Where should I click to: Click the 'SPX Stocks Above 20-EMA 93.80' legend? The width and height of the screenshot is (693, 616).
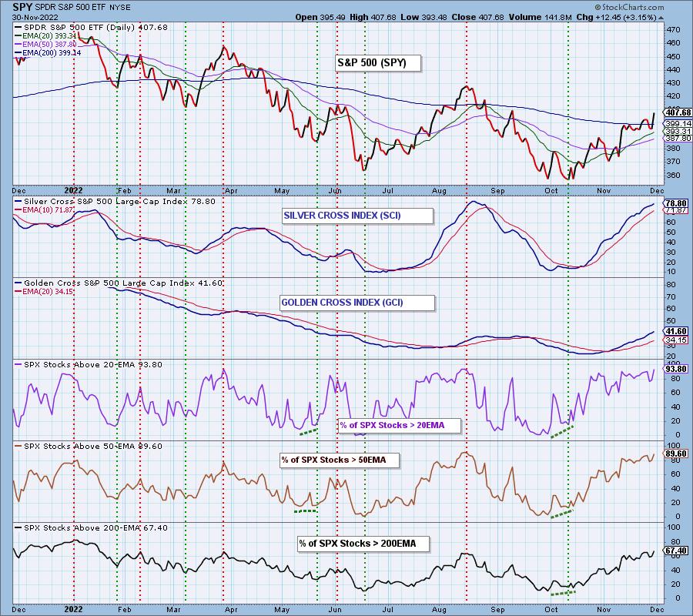pyautogui.click(x=89, y=365)
